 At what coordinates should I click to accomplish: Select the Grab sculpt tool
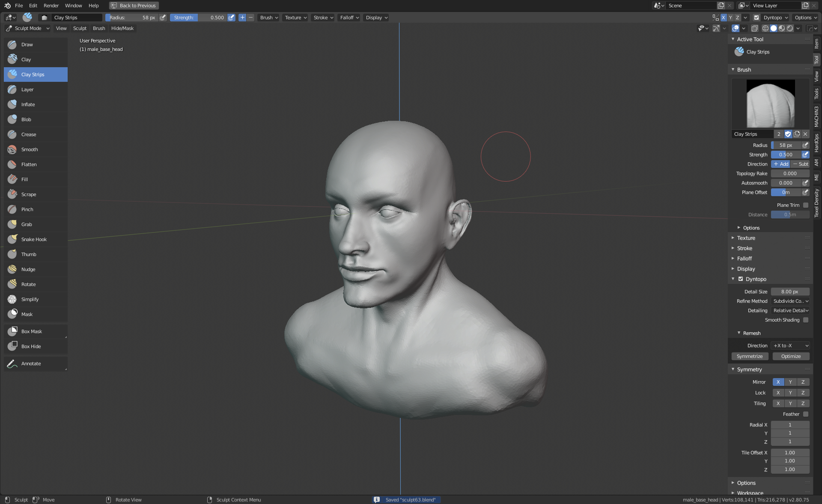click(x=27, y=224)
